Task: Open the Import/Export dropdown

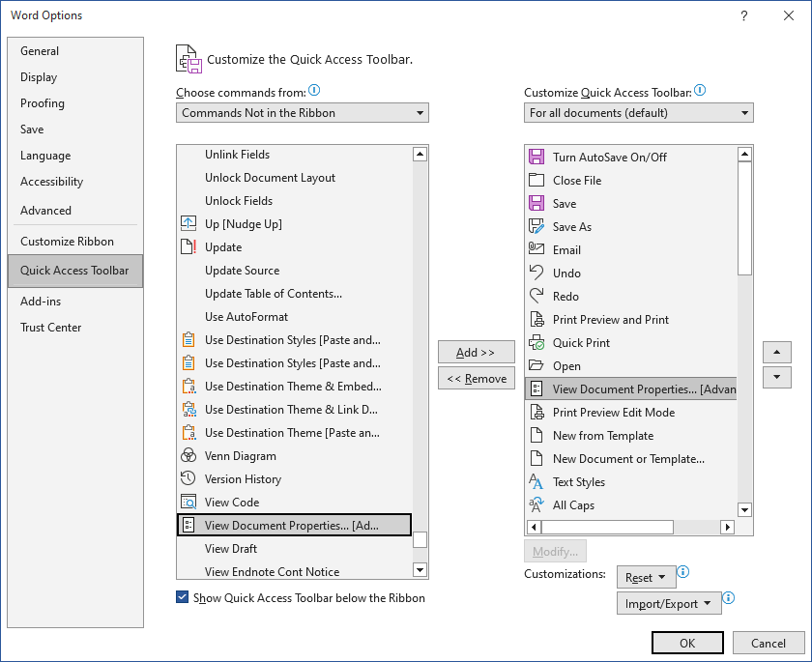Action: pyautogui.click(x=669, y=603)
